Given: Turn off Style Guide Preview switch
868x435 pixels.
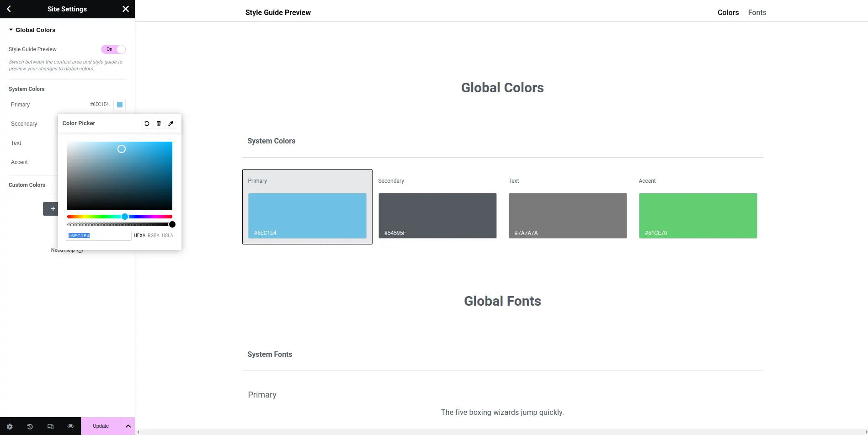Looking at the screenshot, I should pos(113,49).
